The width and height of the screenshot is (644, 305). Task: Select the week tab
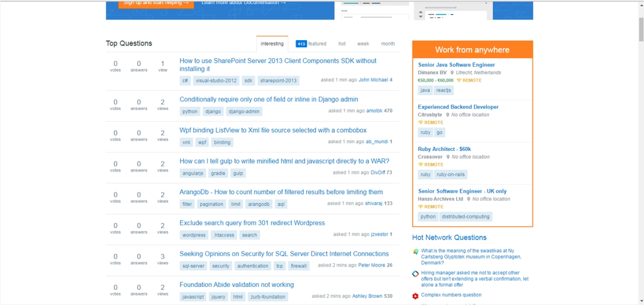click(363, 44)
